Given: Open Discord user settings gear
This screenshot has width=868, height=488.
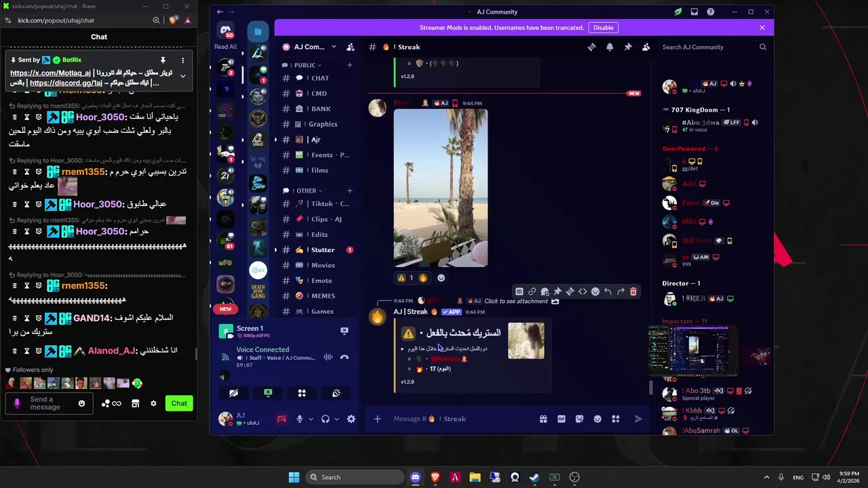Looking at the screenshot, I should pos(351,419).
